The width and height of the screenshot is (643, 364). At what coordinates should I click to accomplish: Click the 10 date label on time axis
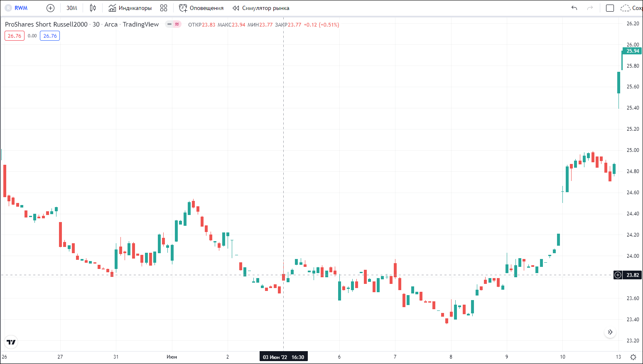(562, 357)
